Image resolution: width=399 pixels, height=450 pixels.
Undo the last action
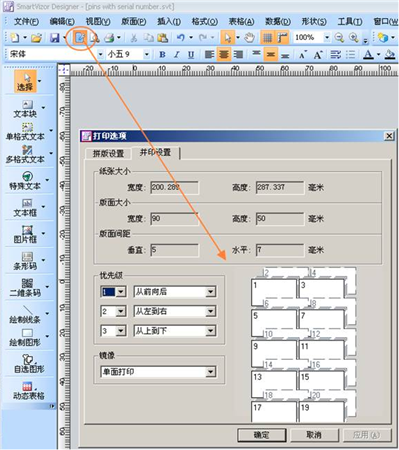pyautogui.click(x=181, y=38)
